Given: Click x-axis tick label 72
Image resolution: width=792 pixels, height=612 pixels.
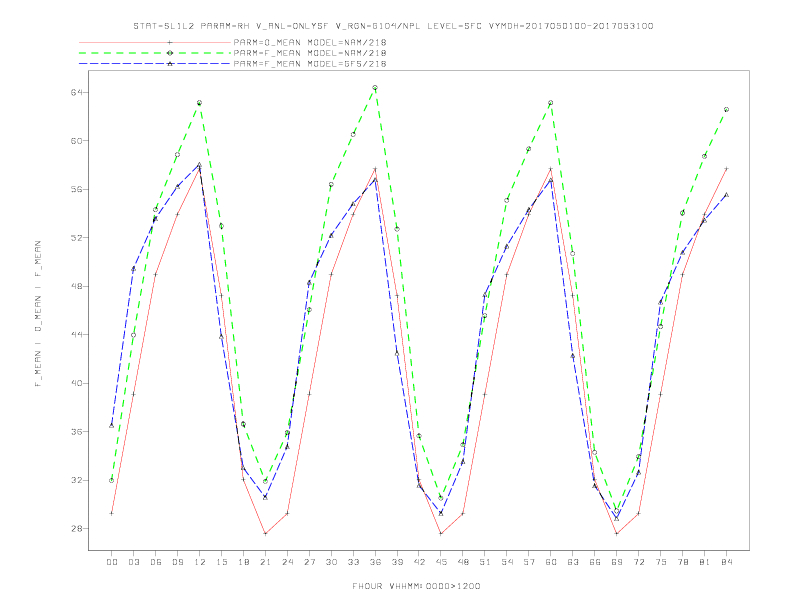Looking at the screenshot, I should [x=639, y=562].
